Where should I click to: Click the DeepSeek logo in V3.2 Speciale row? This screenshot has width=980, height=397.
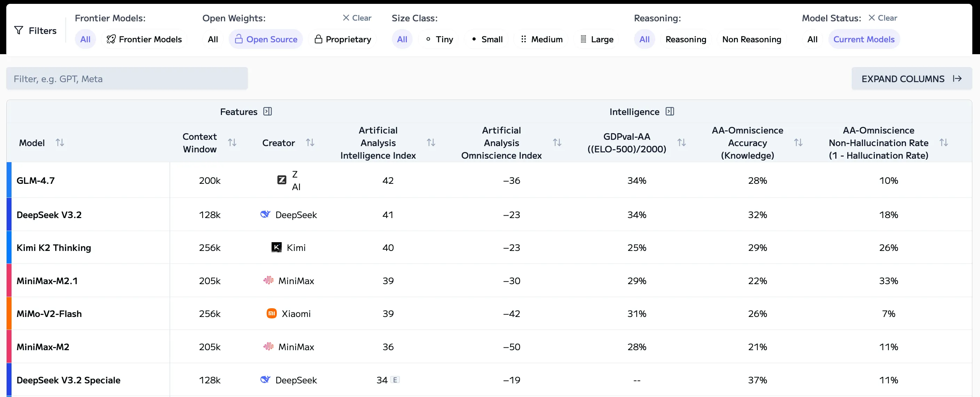click(x=265, y=380)
